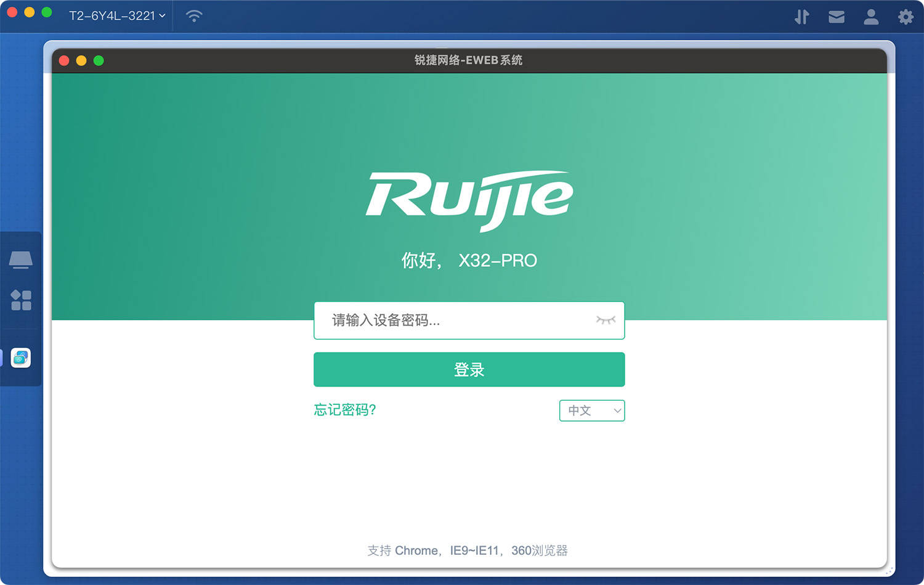Select the remote desktop app icon in sidebar
The image size is (924, 585).
pyautogui.click(x=21, y=358)
